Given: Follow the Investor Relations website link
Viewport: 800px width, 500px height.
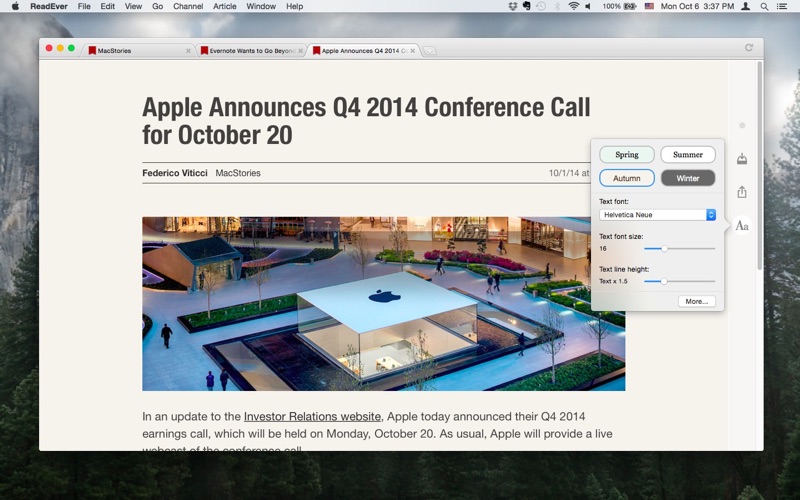Looking at the screenshot, I should 312,417.
